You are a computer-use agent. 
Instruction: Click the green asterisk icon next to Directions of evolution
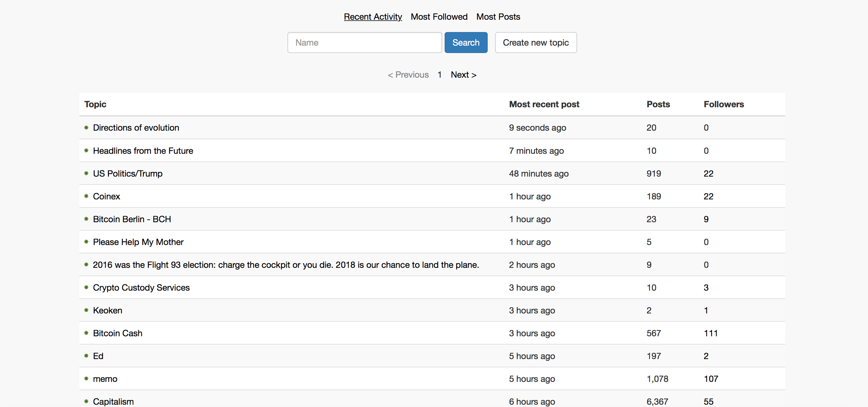point(86,127)
